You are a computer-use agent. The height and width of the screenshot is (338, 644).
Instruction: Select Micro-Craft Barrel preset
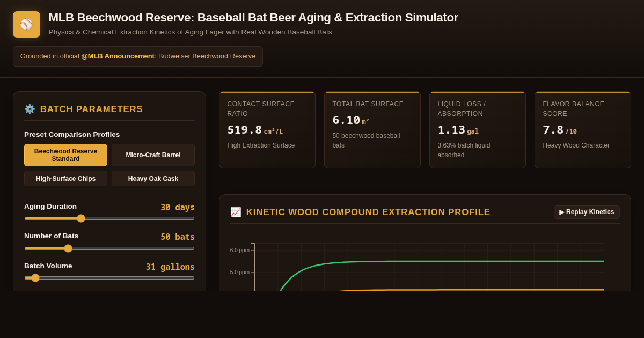[x=153, y=155]
